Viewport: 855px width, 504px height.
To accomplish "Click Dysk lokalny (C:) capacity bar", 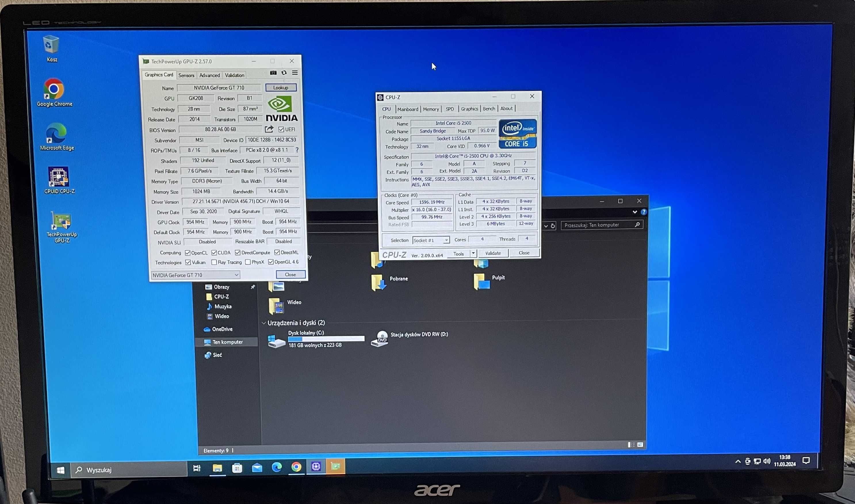I will click(326, 339).
